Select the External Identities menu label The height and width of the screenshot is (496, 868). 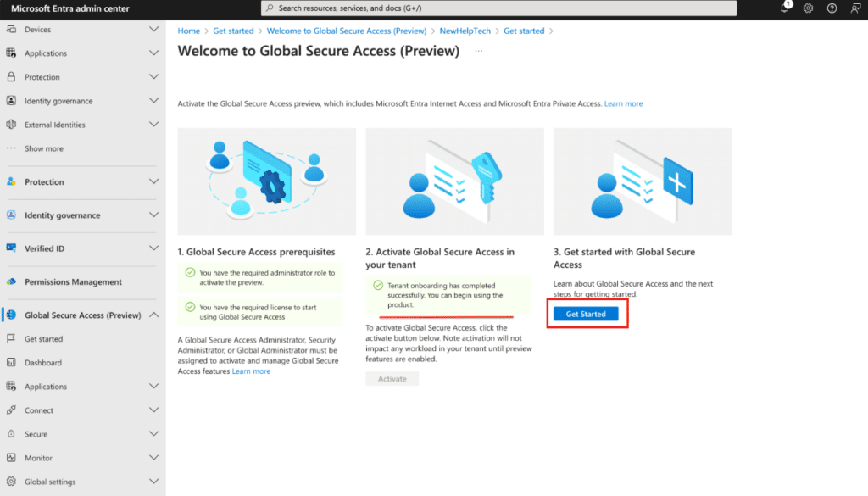click(55, 125)
